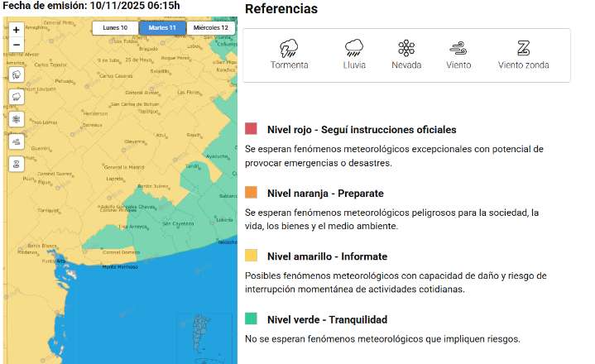Filter map by storm (Tormenta) icon
The image size is (595, 364).
[x=17, y=74]
